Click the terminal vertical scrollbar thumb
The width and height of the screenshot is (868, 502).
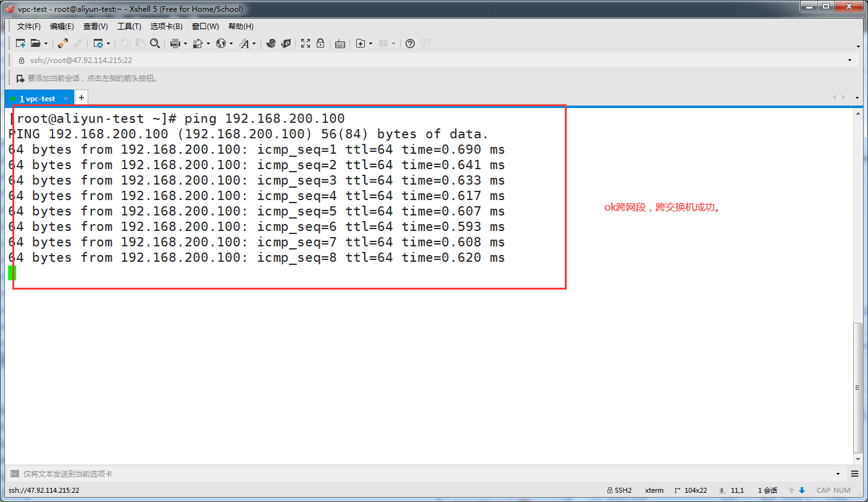click(x=858, y=387)
